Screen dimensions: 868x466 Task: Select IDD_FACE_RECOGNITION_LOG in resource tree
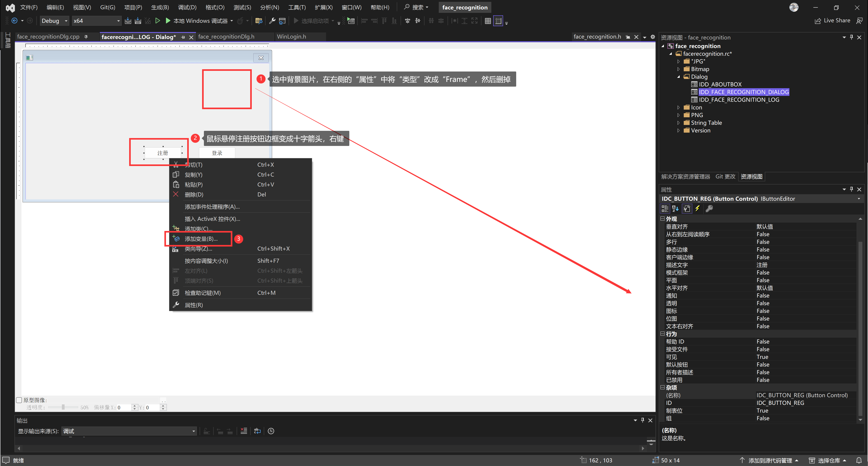click(739, 100)
